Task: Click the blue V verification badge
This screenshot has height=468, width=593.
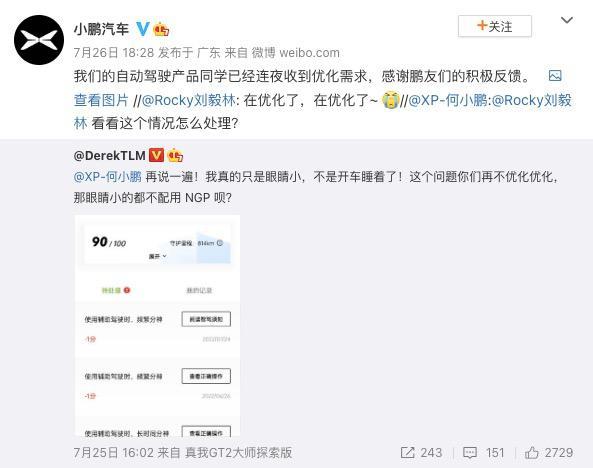Action: click(143, 29)
